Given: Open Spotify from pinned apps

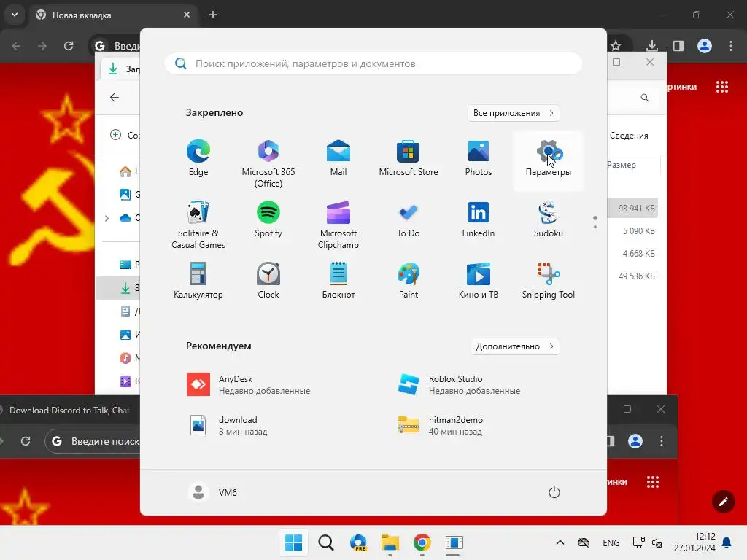Looking at the screenshot, I should pos(268,220).
